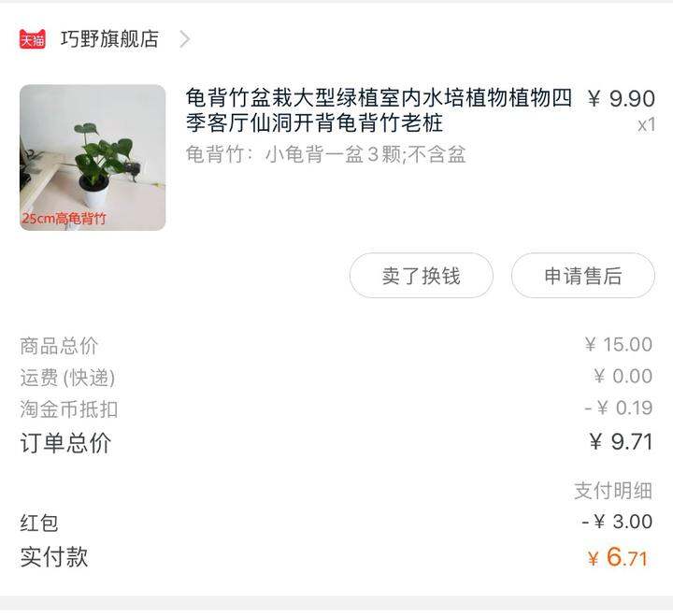Tap the 卖了换钱 button
Viewport: 673px width, 616px height.
pyautogui.click(x=421, y=275)
